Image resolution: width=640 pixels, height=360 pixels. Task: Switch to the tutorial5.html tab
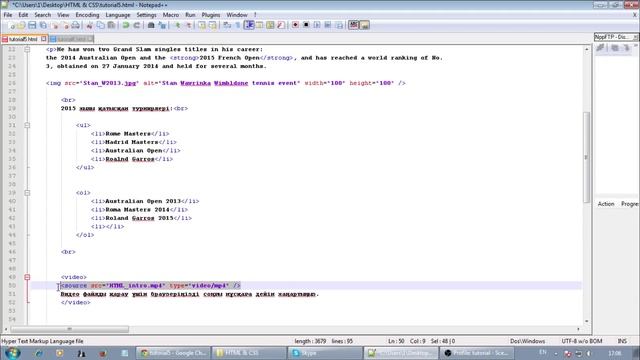click(x=23, y=39)
